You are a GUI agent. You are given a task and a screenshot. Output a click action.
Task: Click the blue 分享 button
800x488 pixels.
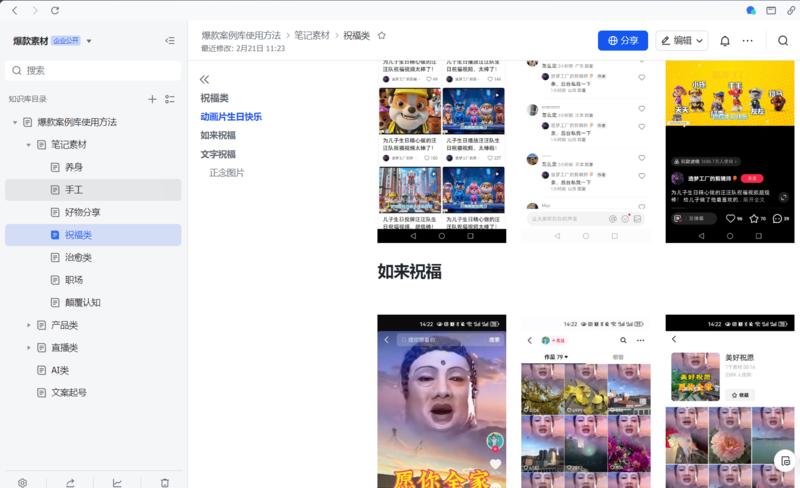click(622, 41)
